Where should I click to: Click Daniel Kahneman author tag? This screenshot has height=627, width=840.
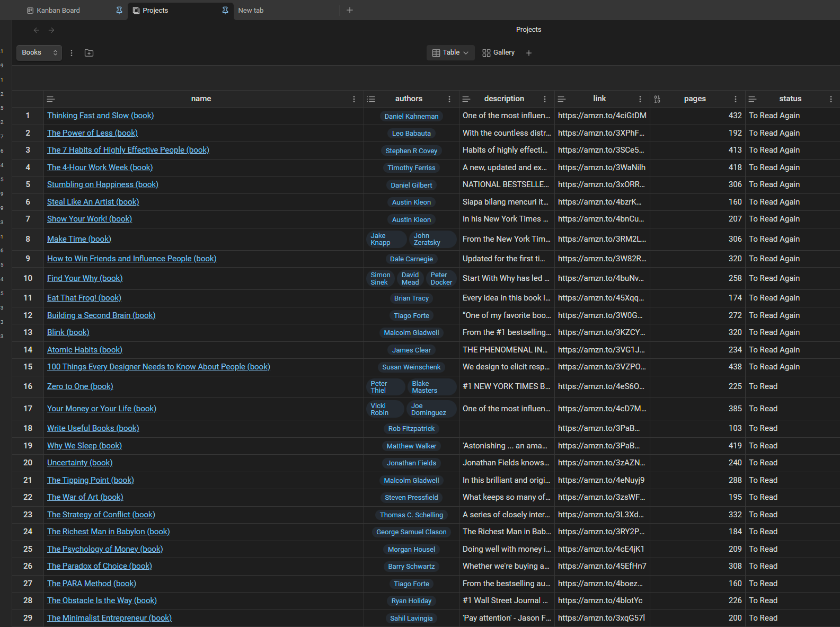click(411, 116)
